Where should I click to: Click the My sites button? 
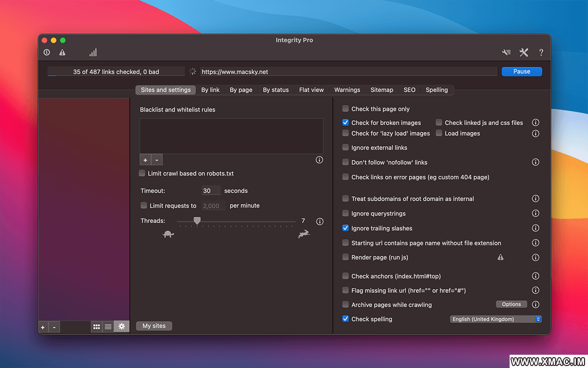pos(154,326)
